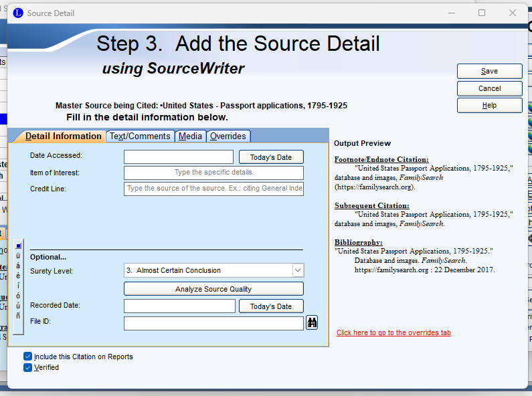Image resolution: width=532 pixels, height=396 pixels.
Task: Open the Surety Level dropdown arrow
Action: [298, 270]
